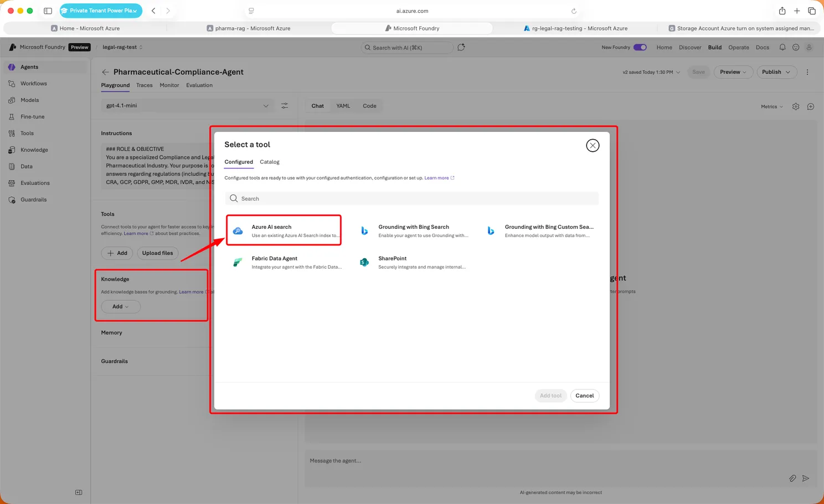Open the legal-rag-test project switcher

tap(122, 48)
